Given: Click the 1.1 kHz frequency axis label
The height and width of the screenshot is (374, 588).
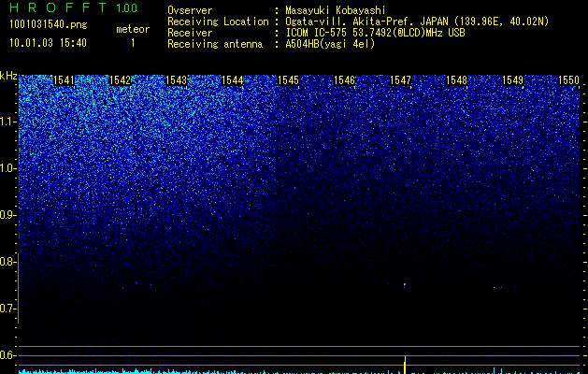Looking at the screenshot, I should pyautogui.click(x=7, y=122).
